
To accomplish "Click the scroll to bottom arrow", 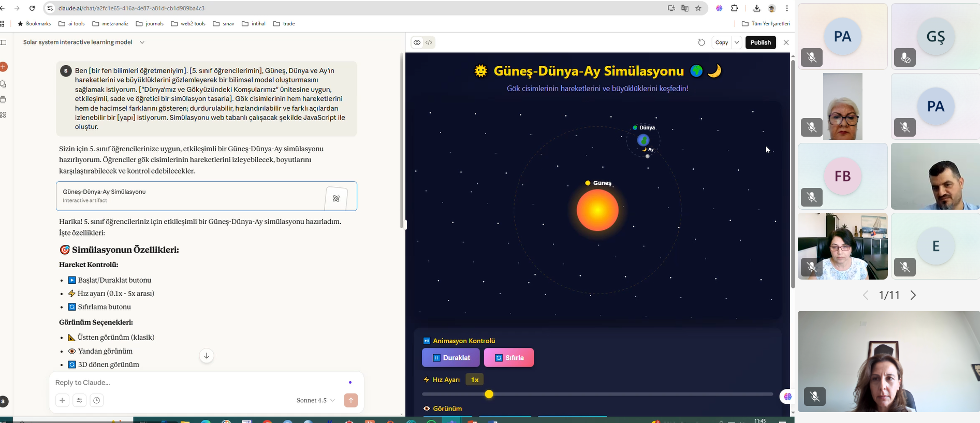I will click(x=207, y=356).
